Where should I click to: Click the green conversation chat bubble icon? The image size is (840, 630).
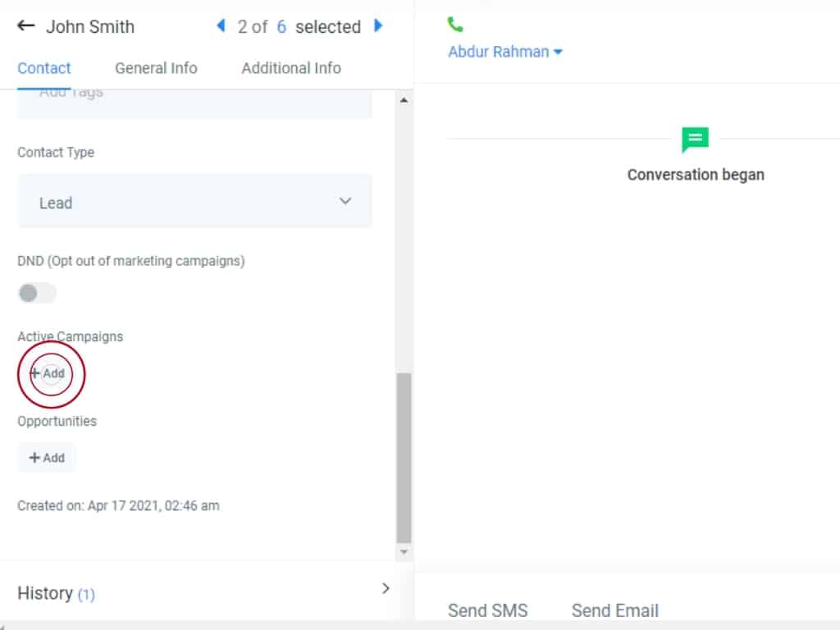(x=695, y=139)
